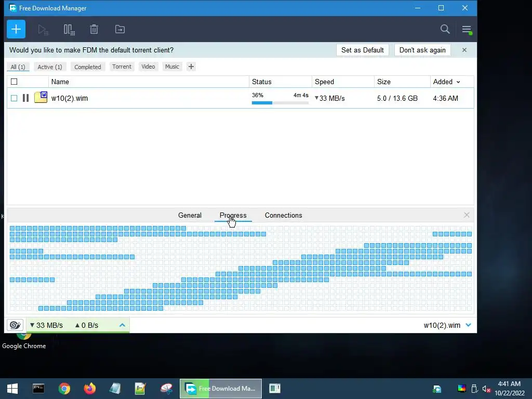Add a new download with plus button
Image resolution: width=532 pixels, height=399 pixels.
click(x=16, y=29)
